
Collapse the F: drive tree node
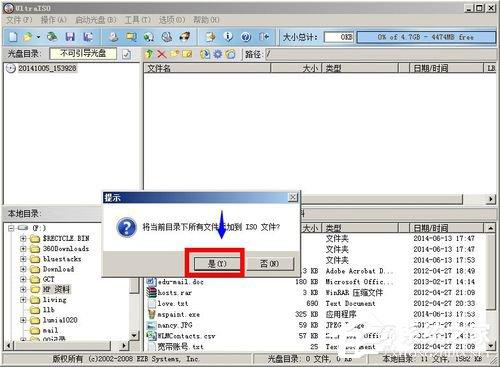click(11, 228)
